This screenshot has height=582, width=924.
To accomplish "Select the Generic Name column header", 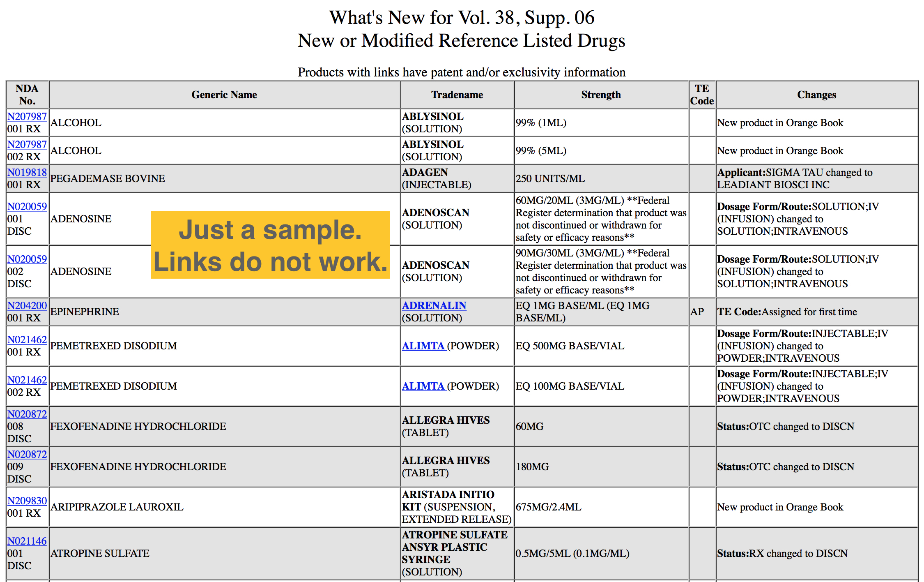I will tap(225, 95).
